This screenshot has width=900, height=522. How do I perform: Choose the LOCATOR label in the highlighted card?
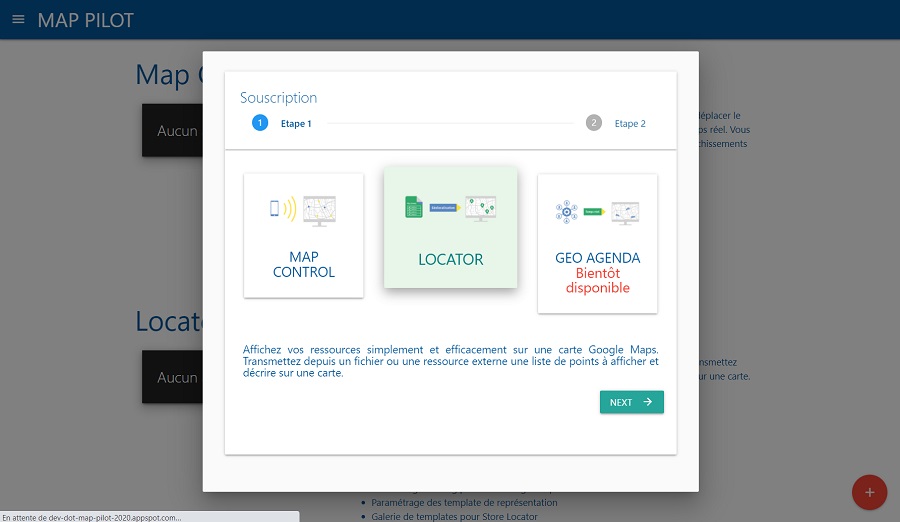[450, 259]
